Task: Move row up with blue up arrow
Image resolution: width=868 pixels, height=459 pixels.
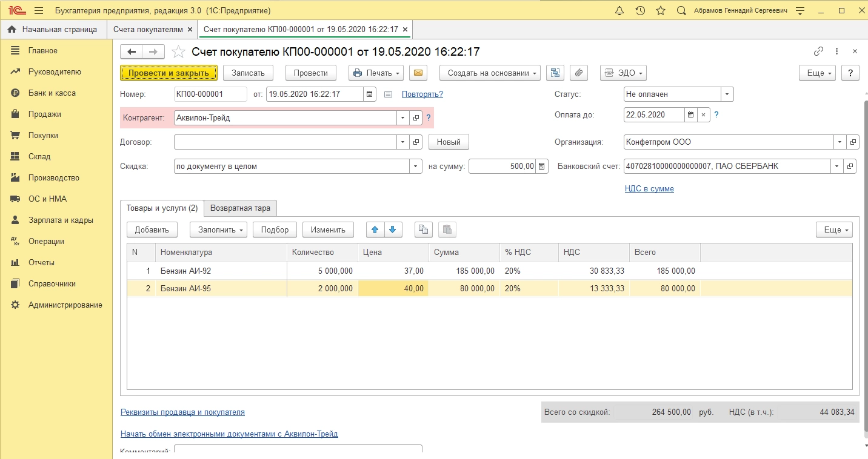Action: tap(375, 230)
